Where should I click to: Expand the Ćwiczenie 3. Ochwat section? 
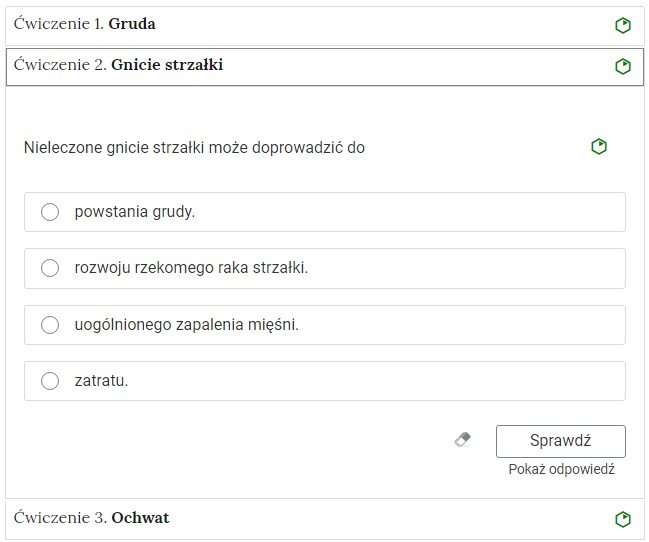[324, 519]
